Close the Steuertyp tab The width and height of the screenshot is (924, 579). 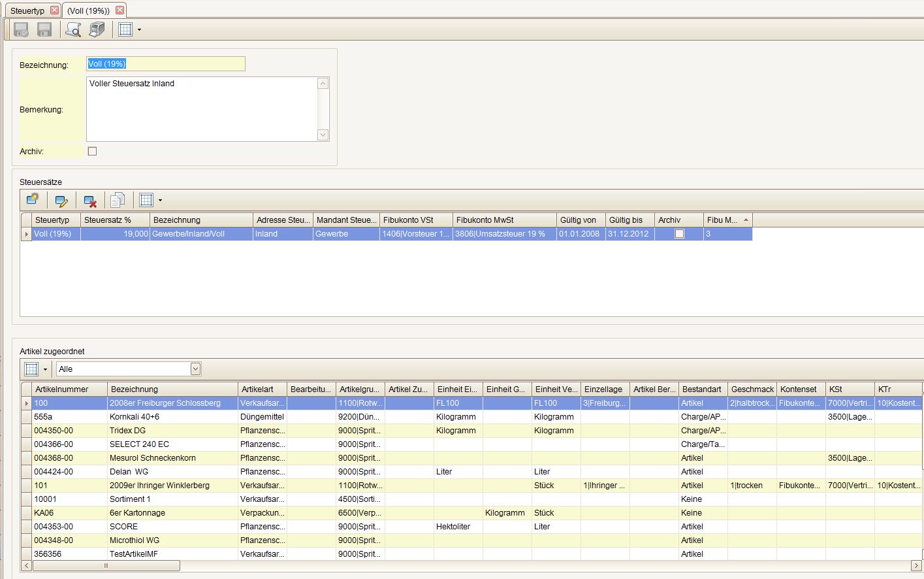click(54, 10)
